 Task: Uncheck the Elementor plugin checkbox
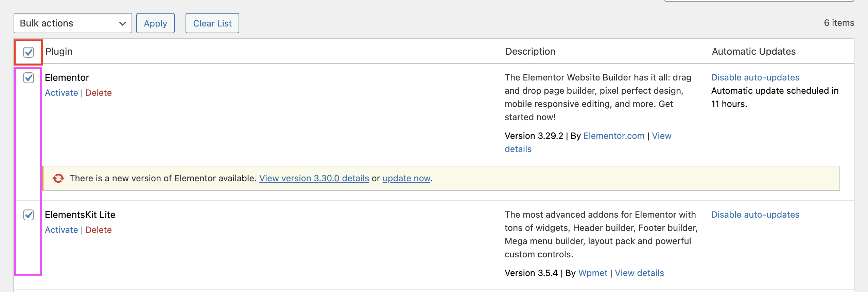point(29,78)
